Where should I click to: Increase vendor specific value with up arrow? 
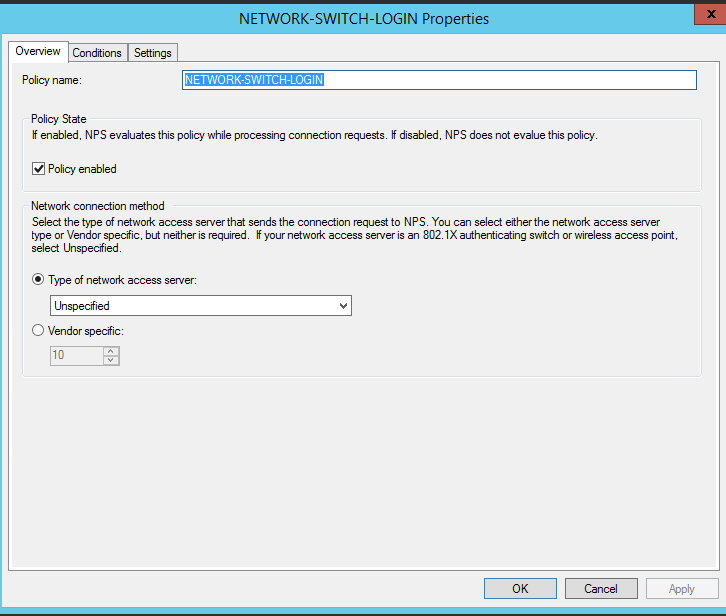click(111, 351)
